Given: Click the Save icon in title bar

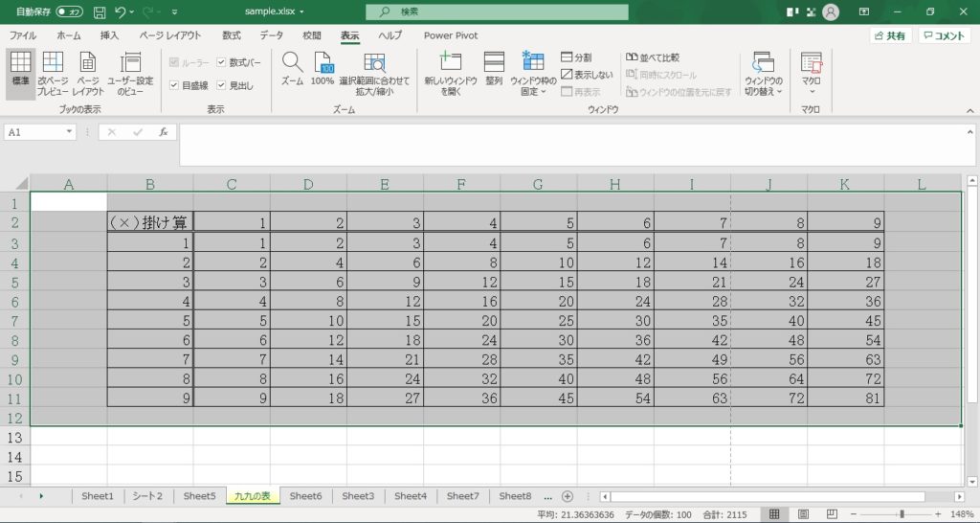Looking at the screenshot, I should click(x=100, y=11).
